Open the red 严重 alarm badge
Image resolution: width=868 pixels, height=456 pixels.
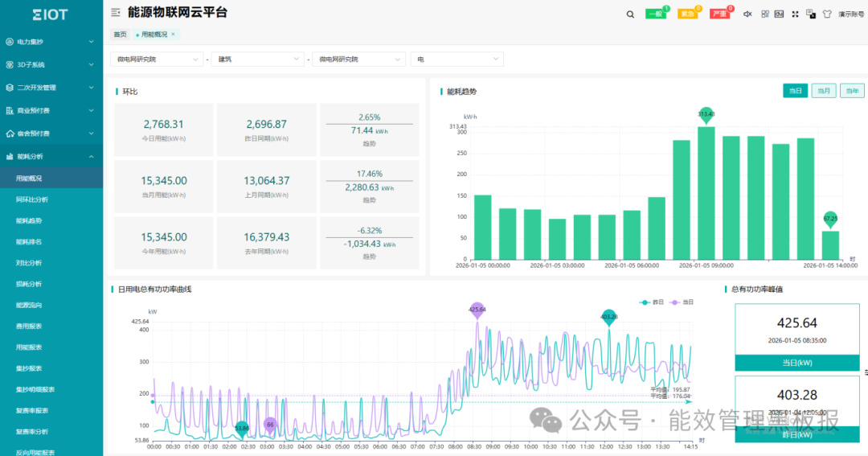(720, 14)
